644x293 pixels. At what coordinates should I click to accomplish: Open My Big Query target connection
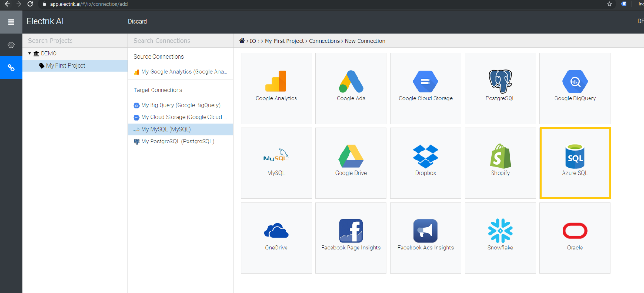click(x=180, y=105)
